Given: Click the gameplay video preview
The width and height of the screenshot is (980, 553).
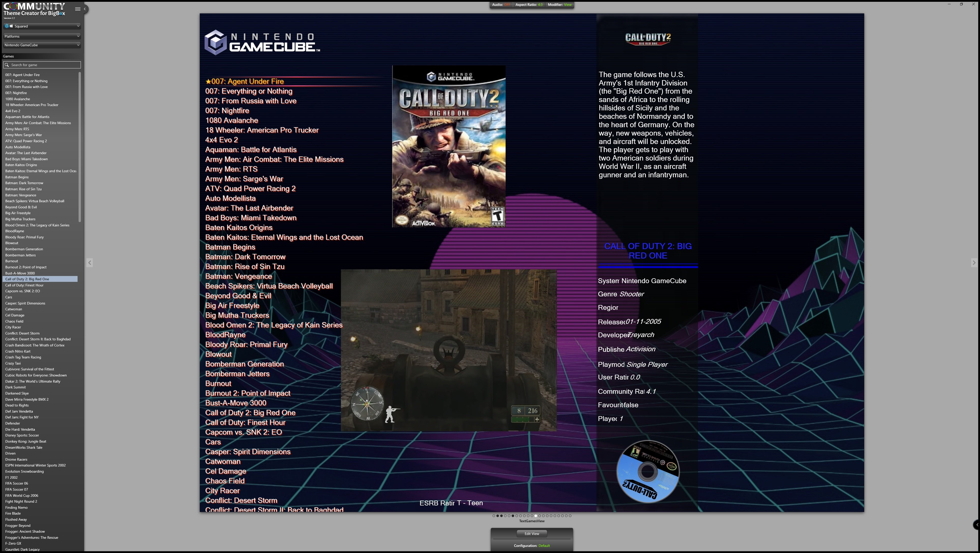Looking at the screenshot, I should tap(449, 351).
